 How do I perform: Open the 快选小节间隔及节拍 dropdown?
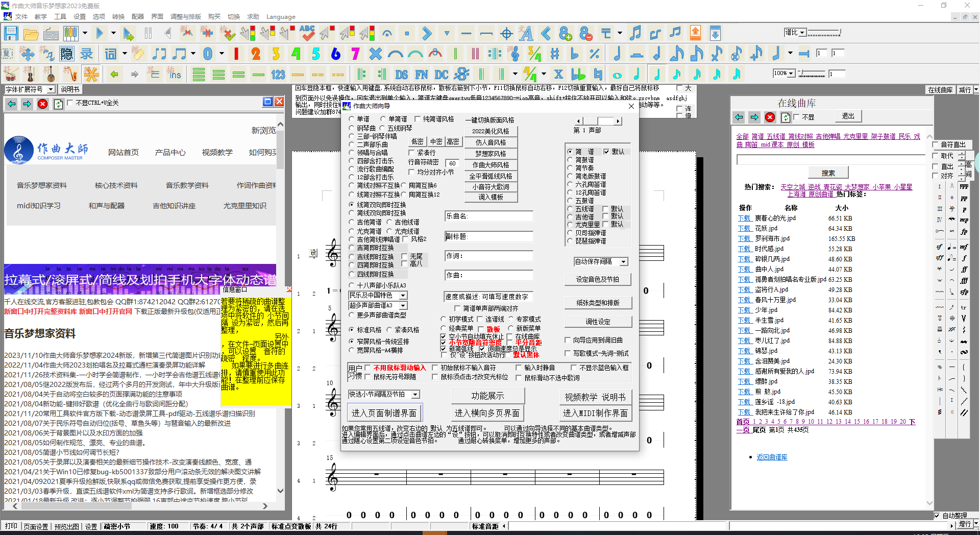pos(415,395)
